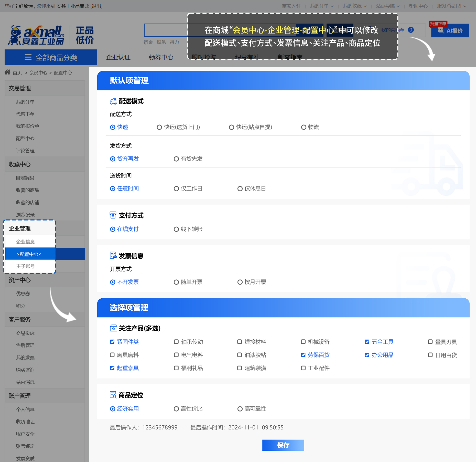The width and height of the screenshot is (476, 462).
Task: Open the 服务消息 dropdown
Action: [x=452, y=6]
